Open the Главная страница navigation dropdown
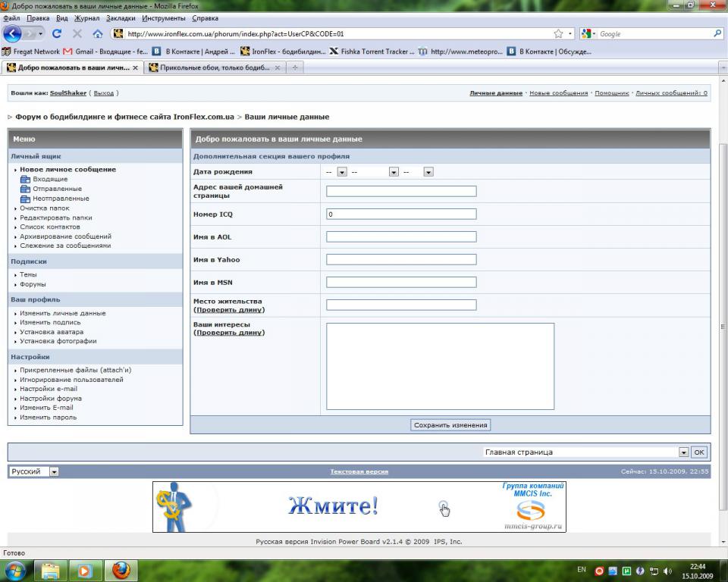The height and width of the screenshot is (582, 728). [683, 452]
